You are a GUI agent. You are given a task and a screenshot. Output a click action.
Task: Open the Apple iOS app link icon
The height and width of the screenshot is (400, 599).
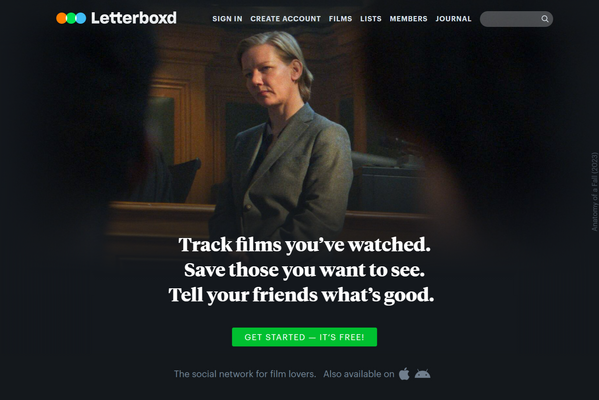pyautogui.click(x=404, y=374)
